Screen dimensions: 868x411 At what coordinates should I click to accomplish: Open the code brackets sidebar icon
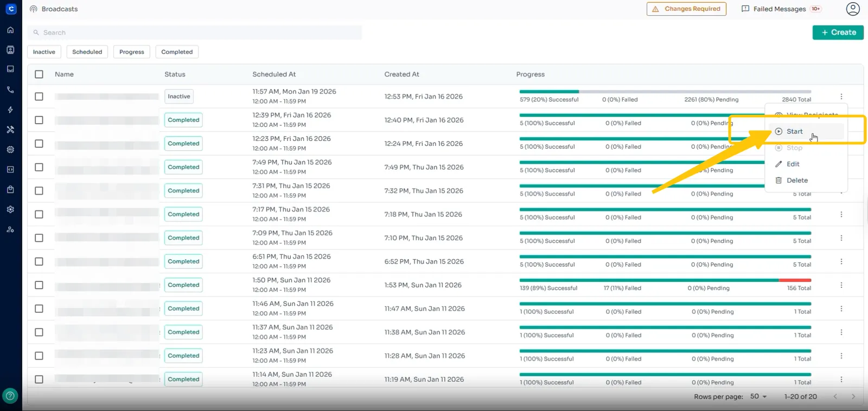10,170
